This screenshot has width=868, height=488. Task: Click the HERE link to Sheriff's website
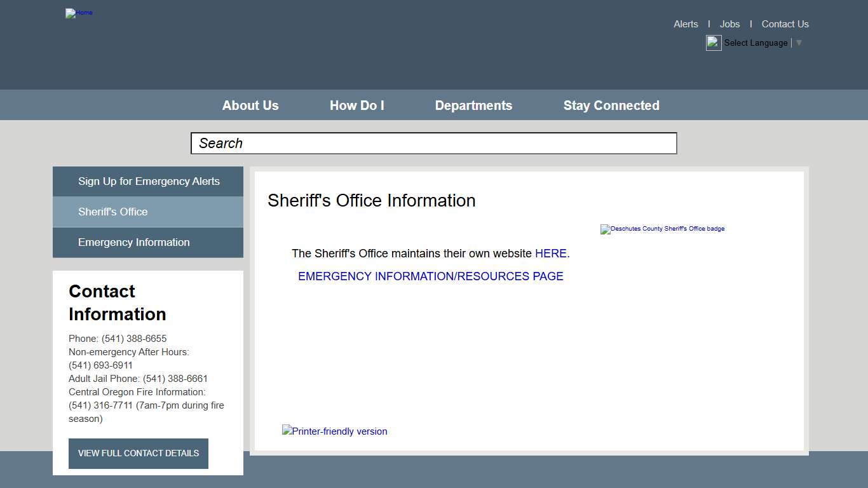(549, 253)
